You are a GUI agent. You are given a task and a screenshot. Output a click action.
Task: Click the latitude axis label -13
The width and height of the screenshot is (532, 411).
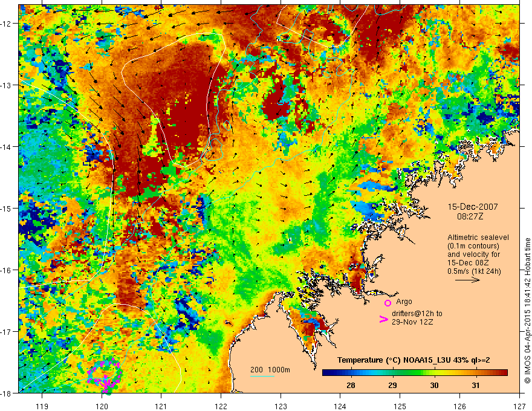tap(6, 85)
